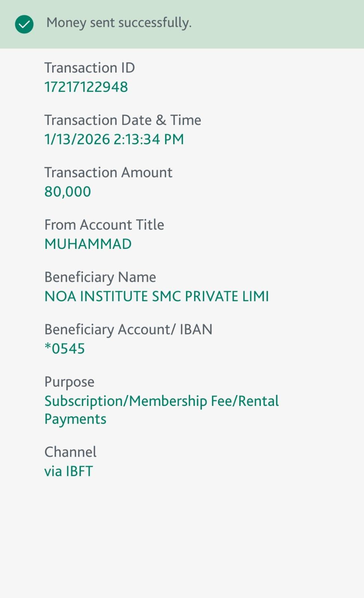Screen dimensions: 364x598
Task: Click the green success checkmark icon
Action: coord(24,24)
